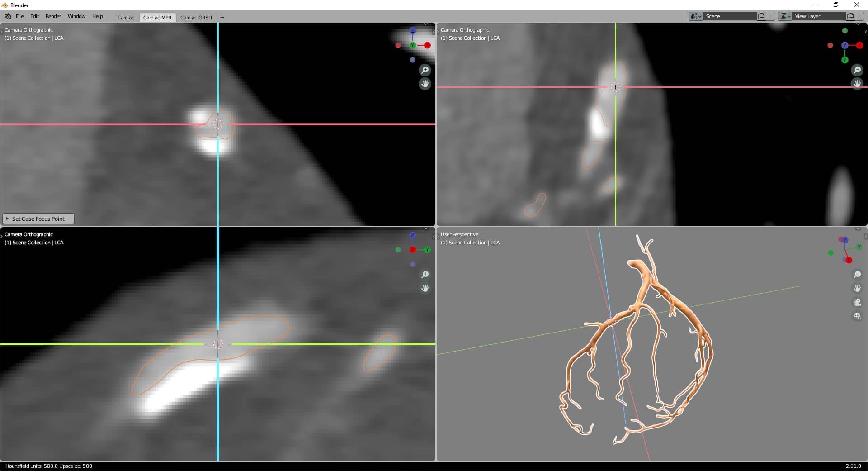
Task: Click version 2.91.0 in status bar
Action: (854, 466)
